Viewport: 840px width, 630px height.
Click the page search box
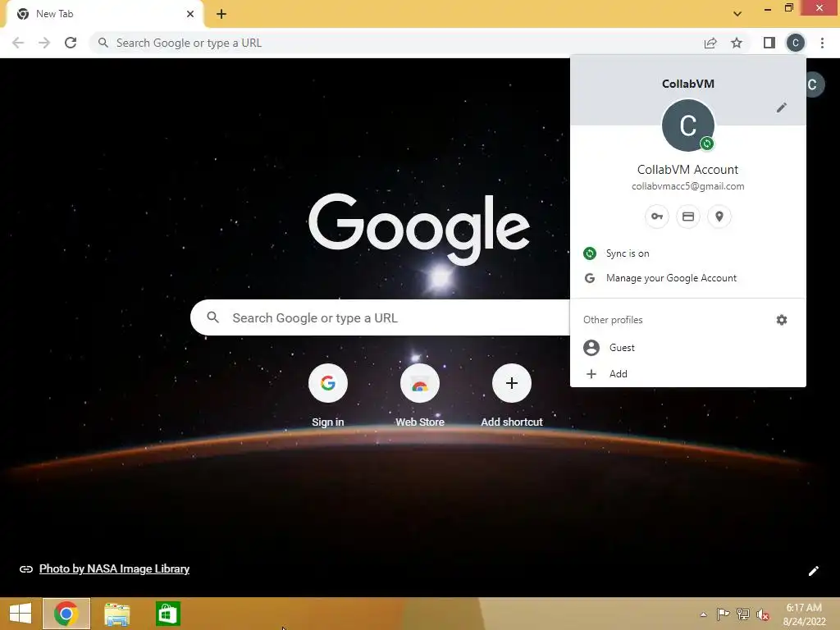tap(381, 317)
